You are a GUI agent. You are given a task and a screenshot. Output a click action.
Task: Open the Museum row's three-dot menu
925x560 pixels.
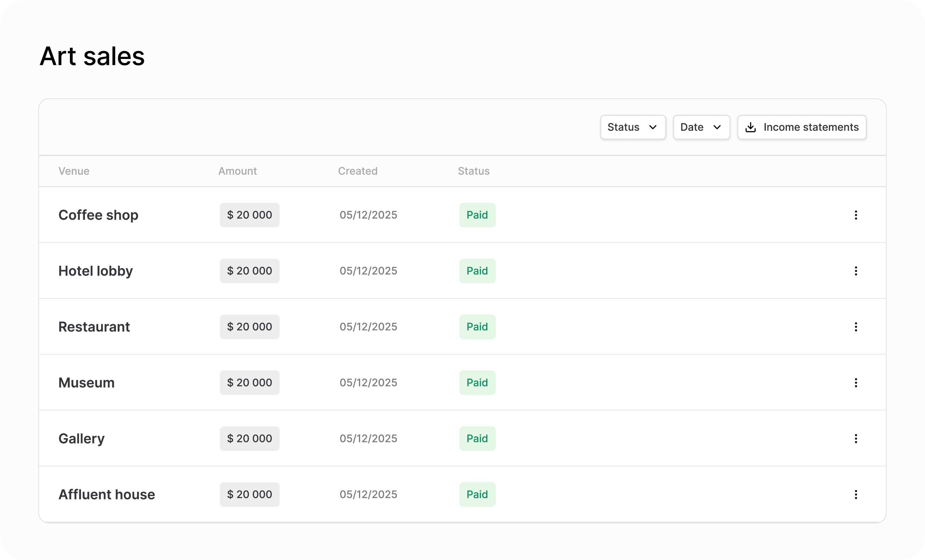click(856, 383)
